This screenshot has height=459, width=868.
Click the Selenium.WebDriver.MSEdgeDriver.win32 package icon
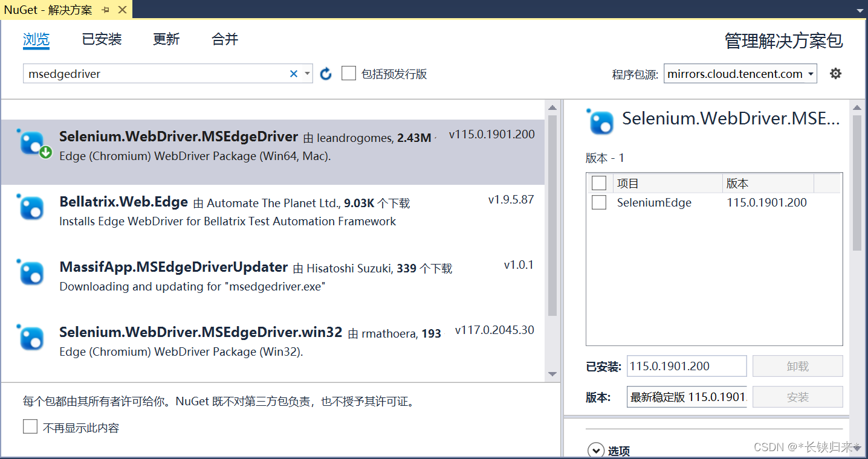pyautogui.click(x=31, y=338)
